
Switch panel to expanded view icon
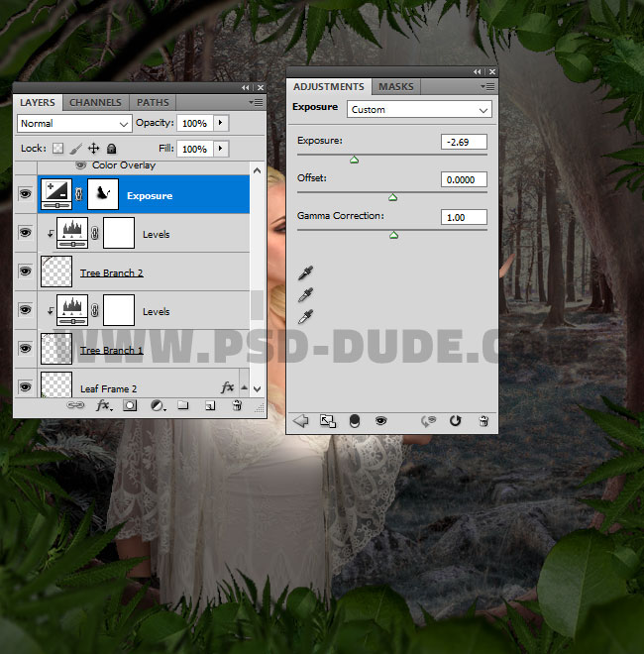(x=327, y=421)
